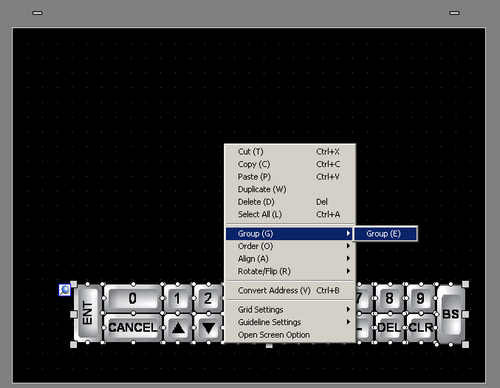Click the top-left guideline handle above canvas

click(x=37, y=13)
